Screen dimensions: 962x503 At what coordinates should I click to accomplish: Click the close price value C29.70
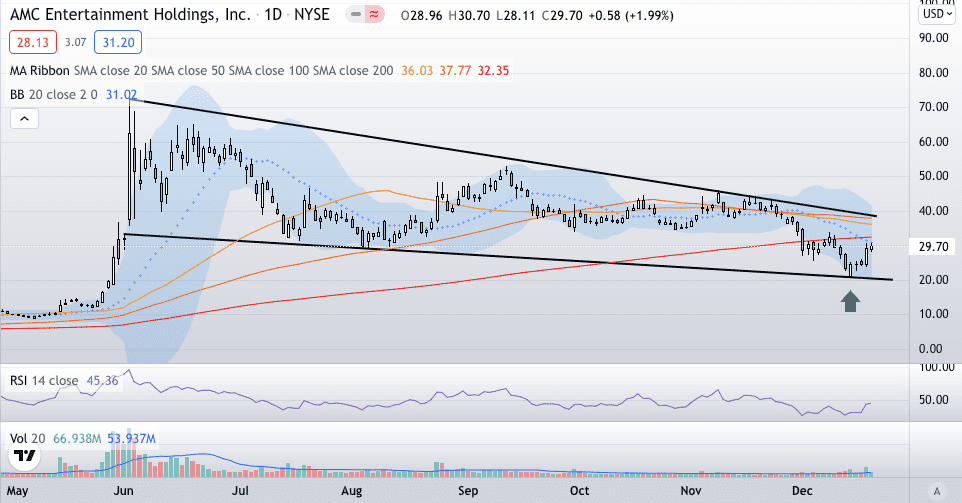[x=562, y=16]
